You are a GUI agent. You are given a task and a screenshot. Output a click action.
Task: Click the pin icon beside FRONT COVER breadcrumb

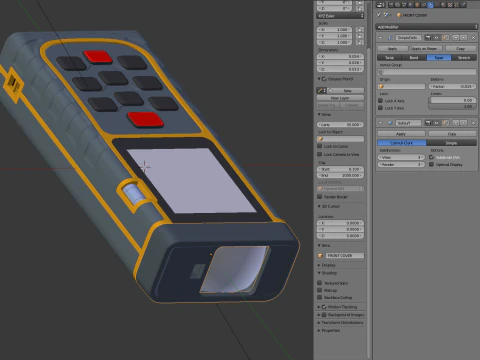pyautogui.click(x=378, y=15)
